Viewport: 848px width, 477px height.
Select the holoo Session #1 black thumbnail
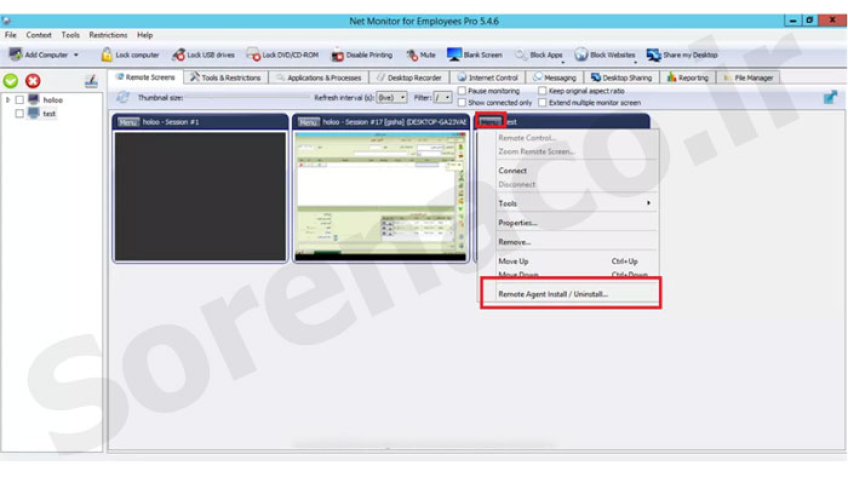(x=200, y=196)
